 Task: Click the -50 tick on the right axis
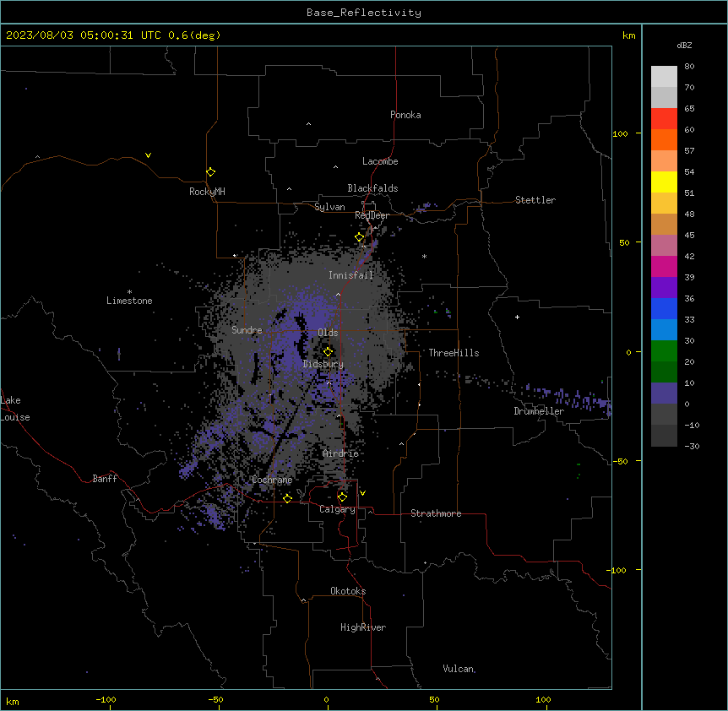(x=621, y=461)
